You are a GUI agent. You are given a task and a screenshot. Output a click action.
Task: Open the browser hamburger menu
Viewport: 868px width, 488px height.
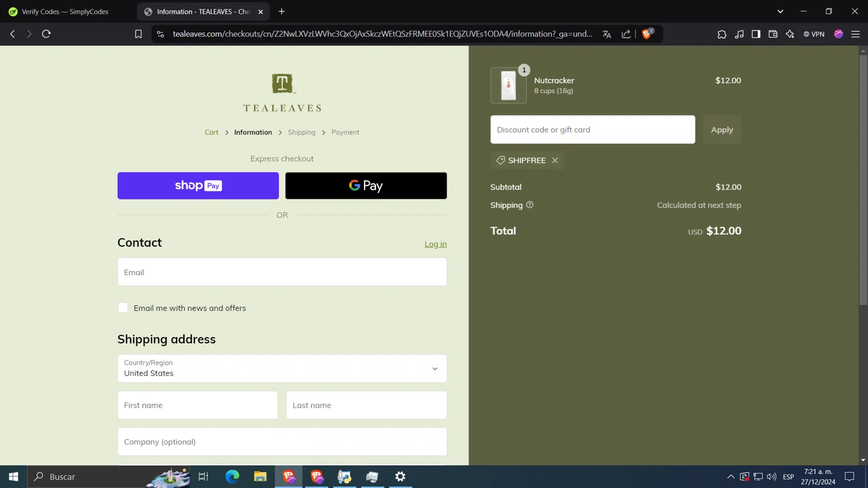[855, 34]
